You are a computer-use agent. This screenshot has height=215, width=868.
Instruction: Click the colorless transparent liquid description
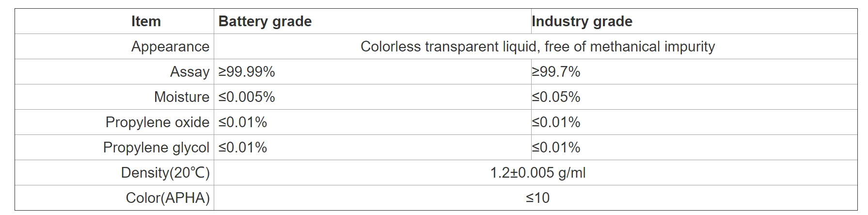click(537, 47)
